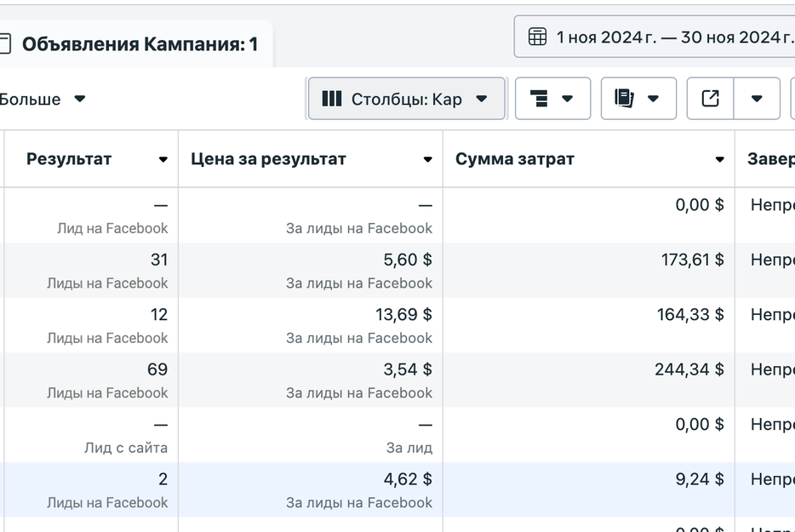This screenshot has height=532, width=795.
Task: Open the Цена за результат column arrow
Action: tap(427, 159)
